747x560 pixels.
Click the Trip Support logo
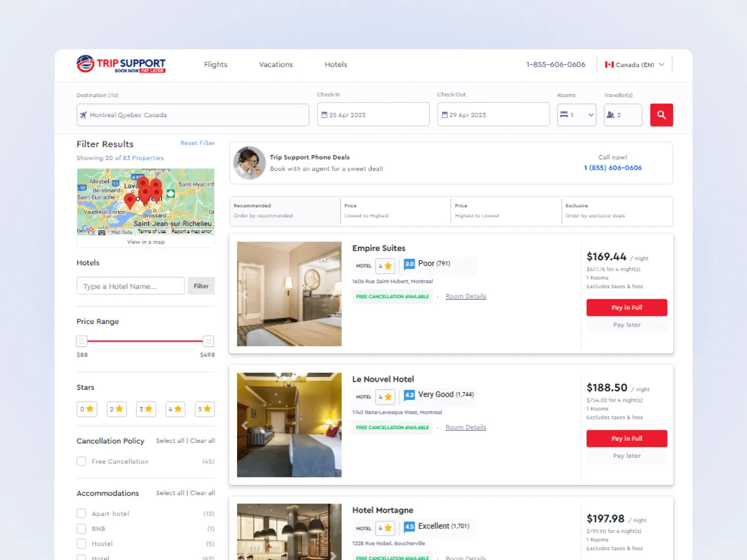[121, 64]
